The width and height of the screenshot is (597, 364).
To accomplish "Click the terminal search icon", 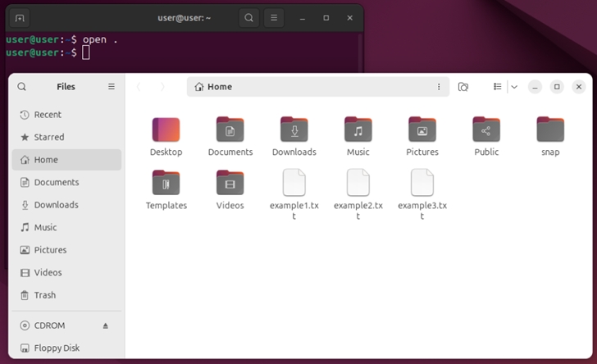I will (248, 17).
